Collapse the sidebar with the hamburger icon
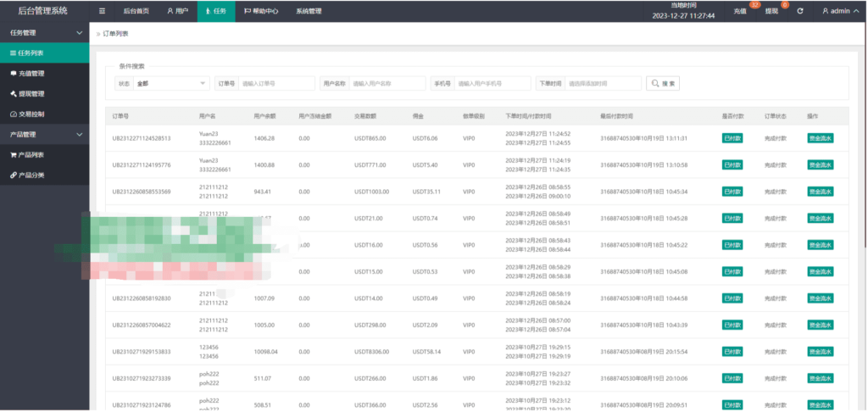The height and width of the screenshot is (412, 868). coord(102,11)
